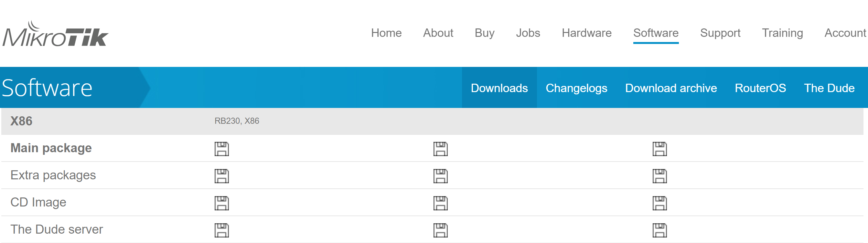The height and width of the screenshot is (243, 868).
Task: Click the MikroTik logo
Action: click(x=55, y=33)
